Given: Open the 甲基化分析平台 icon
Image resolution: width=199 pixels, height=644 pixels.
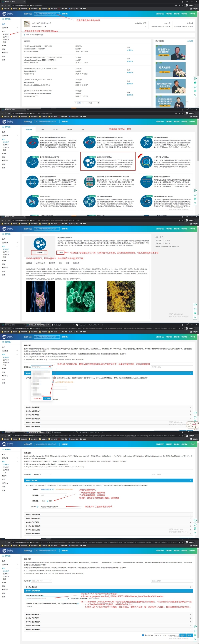Looking at the screenshot, I should pos(32,201).
